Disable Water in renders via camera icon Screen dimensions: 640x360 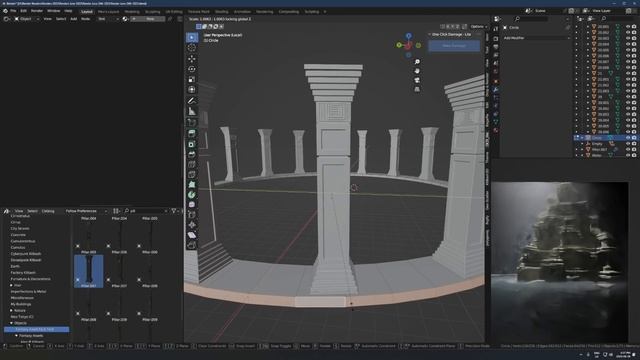[634, 155]
